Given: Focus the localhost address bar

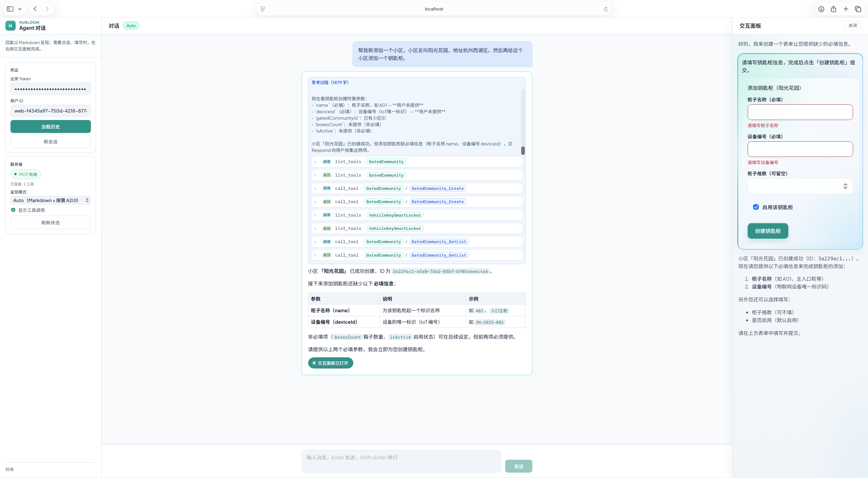Looking at the screenshot, I should point(434,9).
